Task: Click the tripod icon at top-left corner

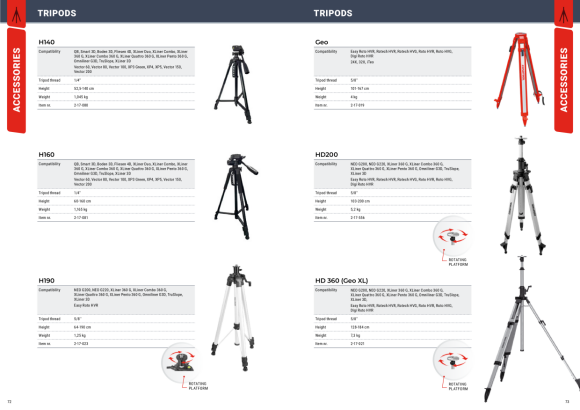Action: (x=16, y=14)
